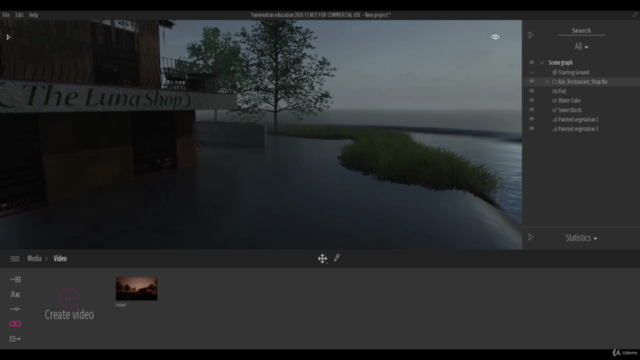Hide the Flat landscape
The image size is (640, 360).
click(531, 91)
